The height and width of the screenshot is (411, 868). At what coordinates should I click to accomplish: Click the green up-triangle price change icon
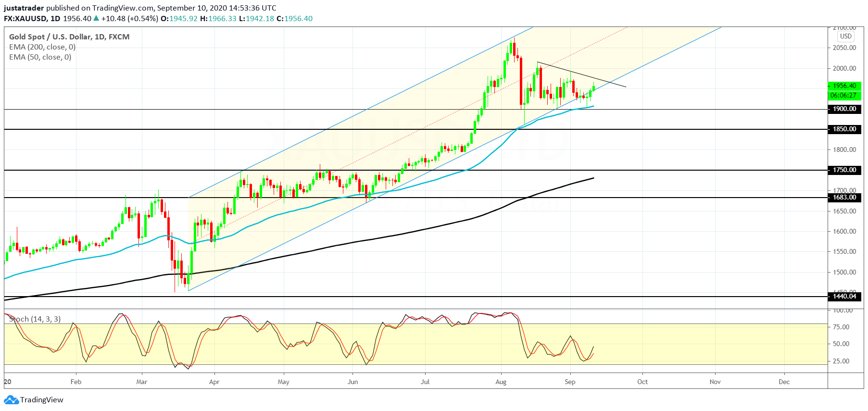pyautogui.click(x=96, y=18)
